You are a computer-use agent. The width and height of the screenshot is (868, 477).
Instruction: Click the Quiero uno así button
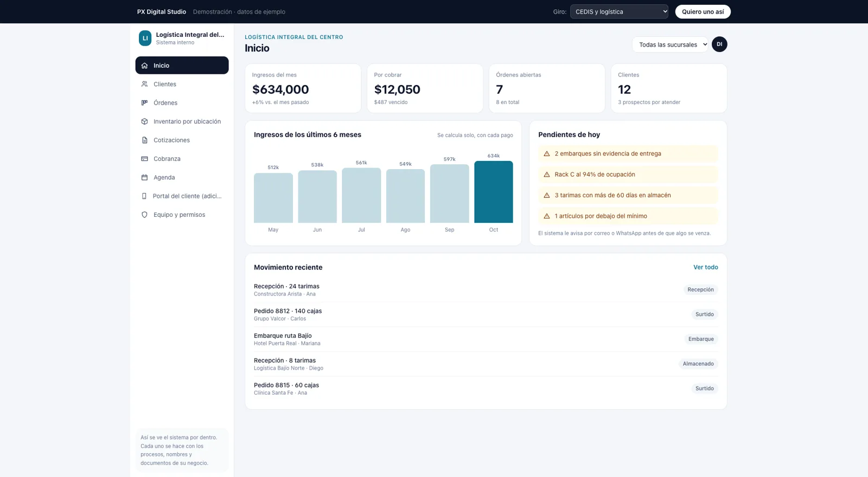click(703, 11)
